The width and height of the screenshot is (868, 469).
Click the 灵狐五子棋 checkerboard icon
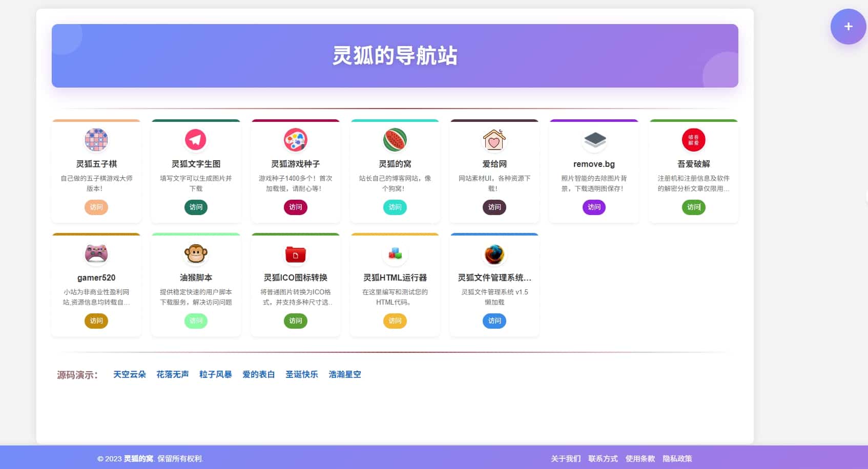[96, 140]
